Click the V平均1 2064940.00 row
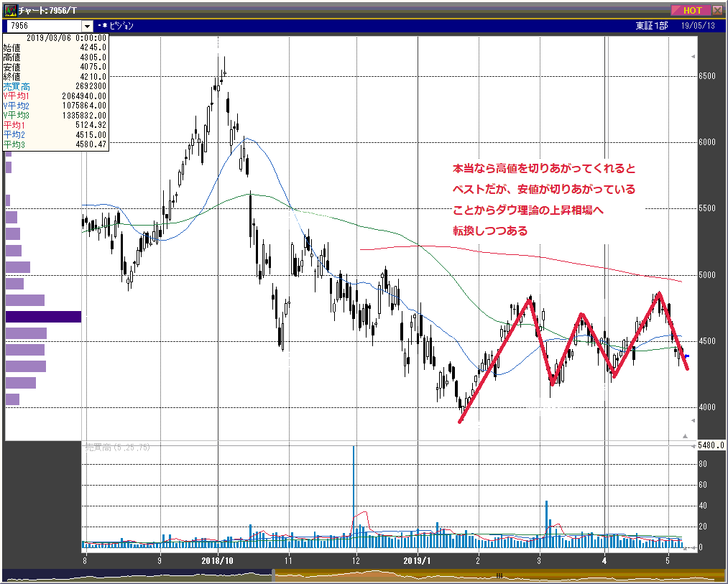The image size is (728, 584). pos(55,96)
